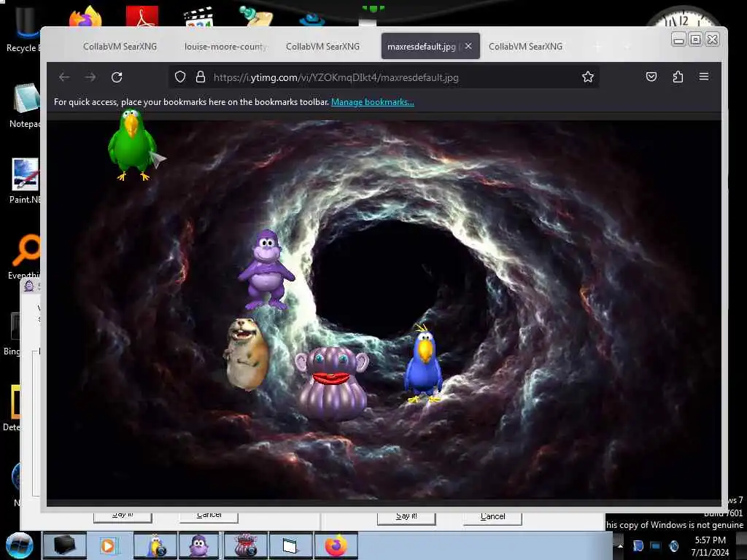Select the Everything search desktop icon
The width and height of the screenshot is (747, 560).
(25, 256)
